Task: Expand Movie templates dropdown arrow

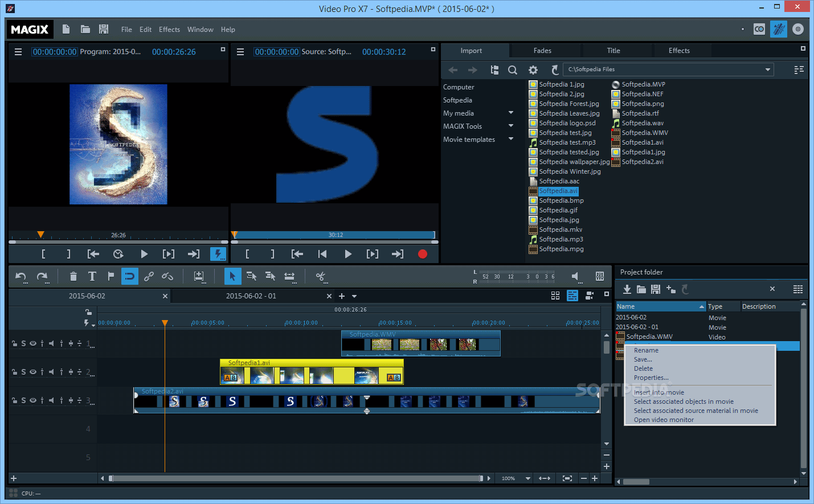Action: [x=511, y=139]
